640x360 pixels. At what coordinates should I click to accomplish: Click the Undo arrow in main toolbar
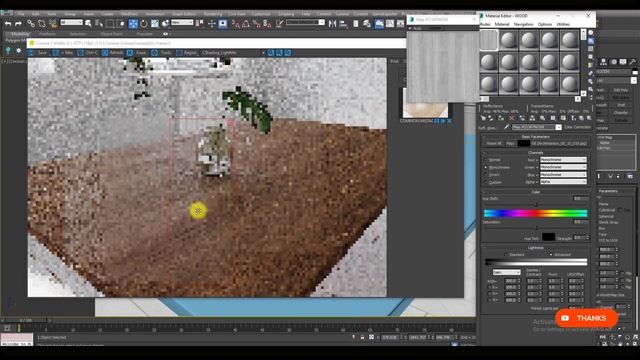pos(8,24)
